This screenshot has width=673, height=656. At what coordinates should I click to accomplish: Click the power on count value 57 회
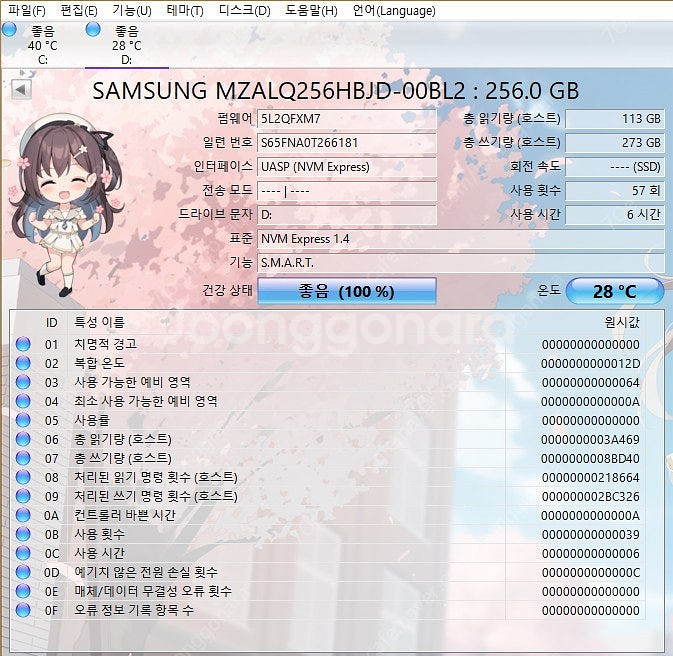coord(615,191)
